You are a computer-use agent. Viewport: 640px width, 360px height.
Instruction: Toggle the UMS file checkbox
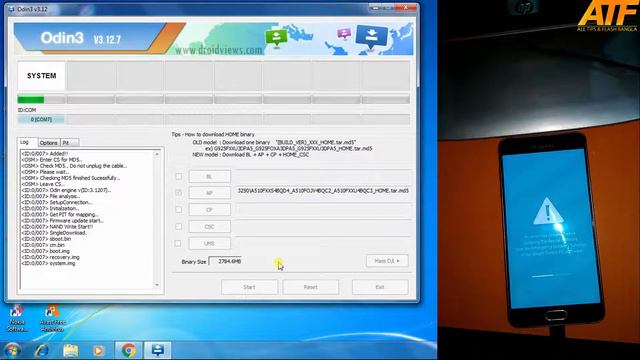coord(178,243)
